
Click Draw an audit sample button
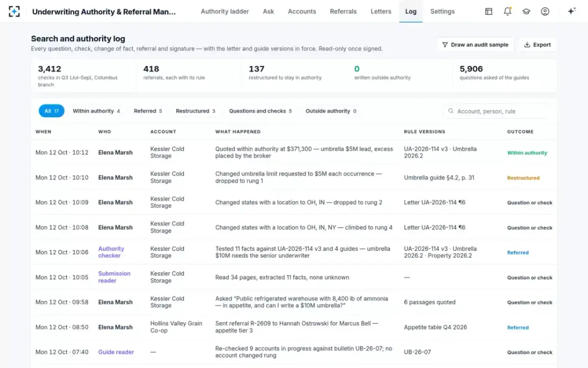pyautogui.click(x=475, y=45)
